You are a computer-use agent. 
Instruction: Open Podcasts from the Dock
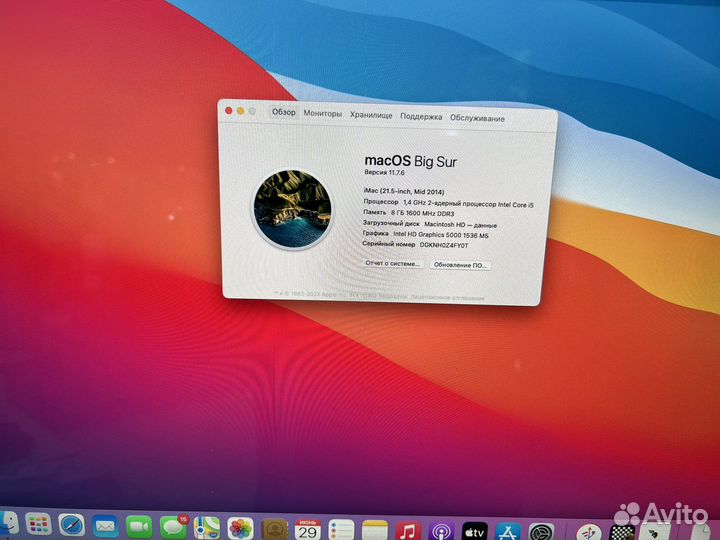[441, 531]
